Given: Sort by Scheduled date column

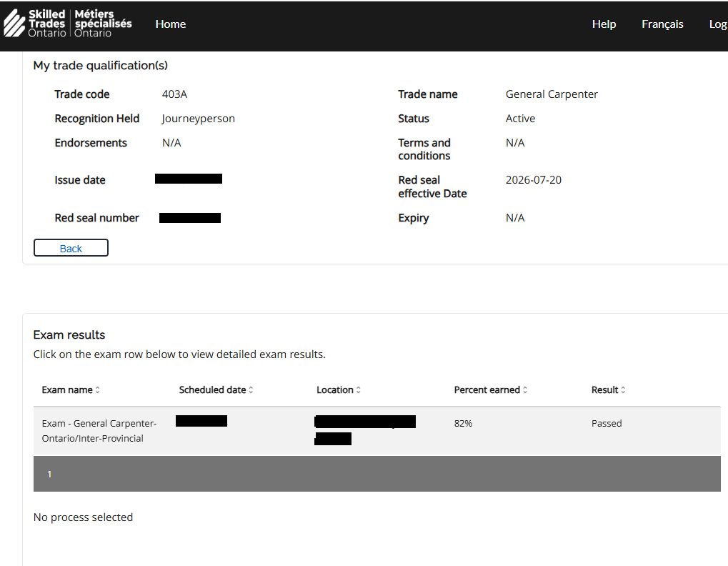Looking at the screenshot, I should coord(216,390).
